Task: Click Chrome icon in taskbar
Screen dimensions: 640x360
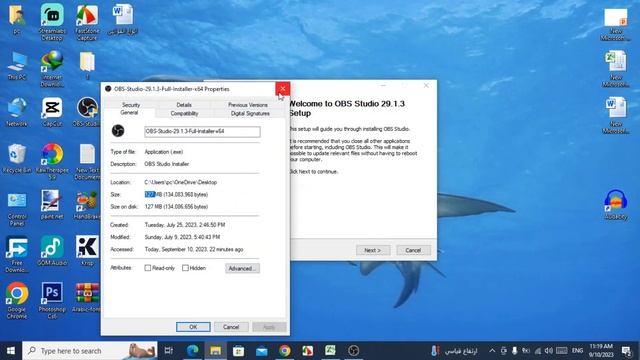Action: (x=285, y=350)
